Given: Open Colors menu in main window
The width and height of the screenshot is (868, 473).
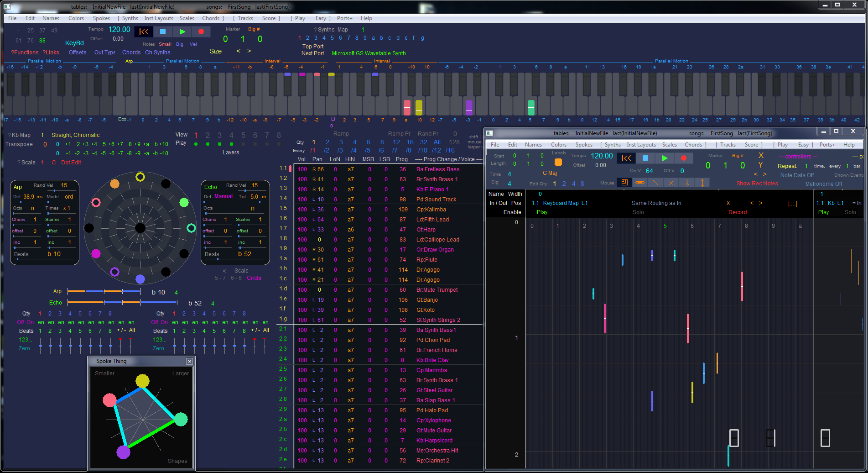Looking at the screenshot, I should point(76,18).
